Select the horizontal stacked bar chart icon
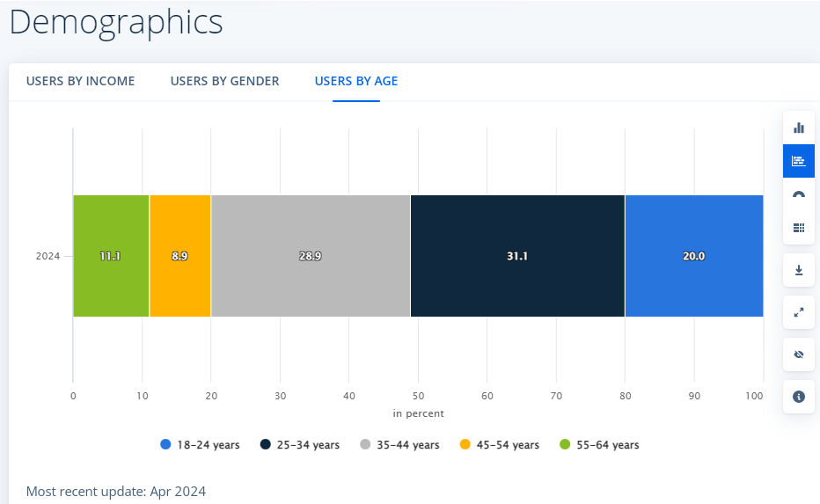Image resolution: width=820 pixels, height=504 pixels. [x=799, y=161]
